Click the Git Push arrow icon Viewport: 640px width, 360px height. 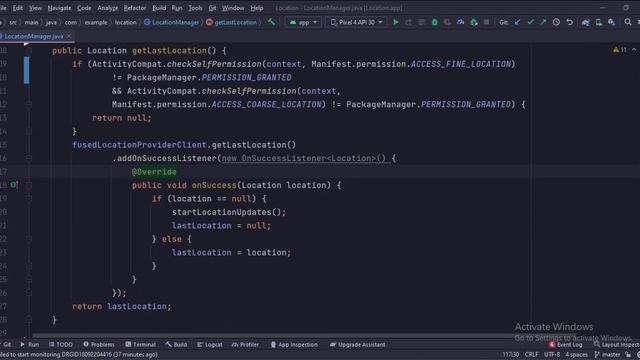[x=543, y=22]
